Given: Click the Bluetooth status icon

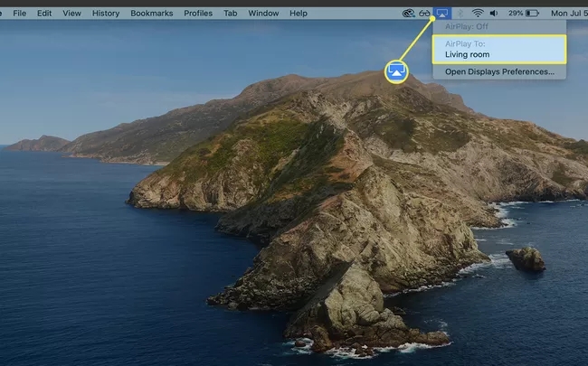Looking at the screenshot, I should (x=460, y=14).
